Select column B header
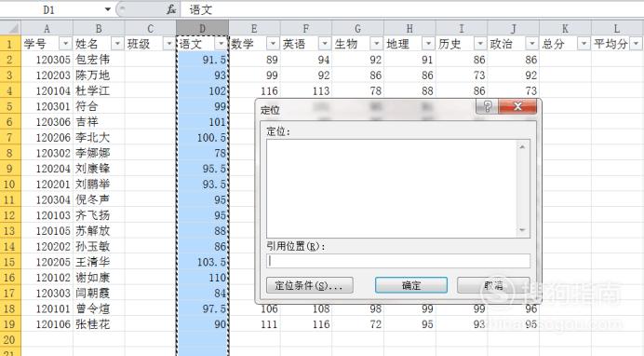Image resolution: width=644 pixels, height=356 pixels. click(x=99, y=28)
